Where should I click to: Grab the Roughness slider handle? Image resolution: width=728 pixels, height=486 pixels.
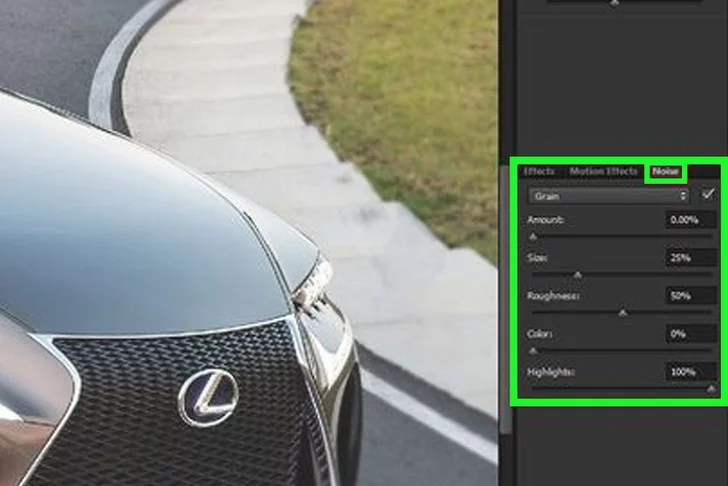pyautogui.click(x=623, y=313)
